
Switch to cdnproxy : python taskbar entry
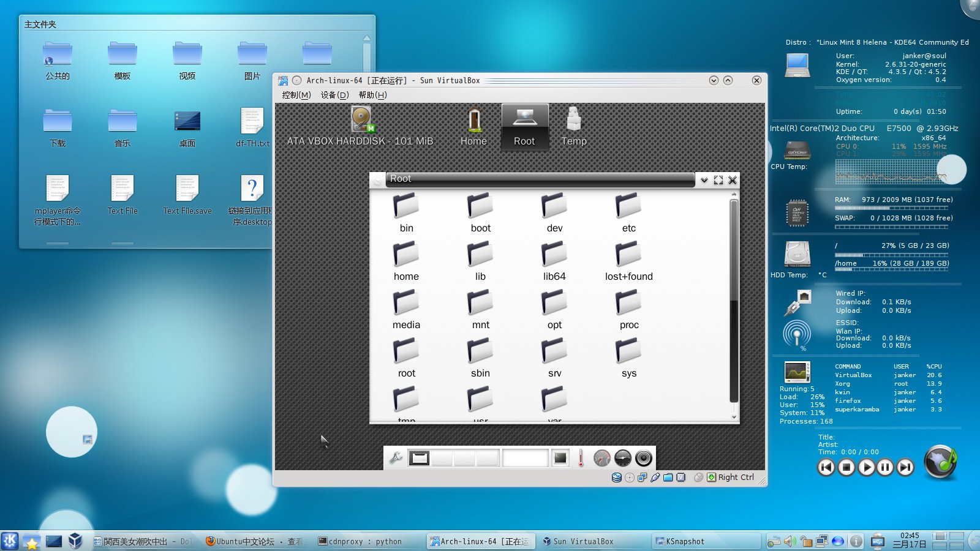tap(368, 541)
